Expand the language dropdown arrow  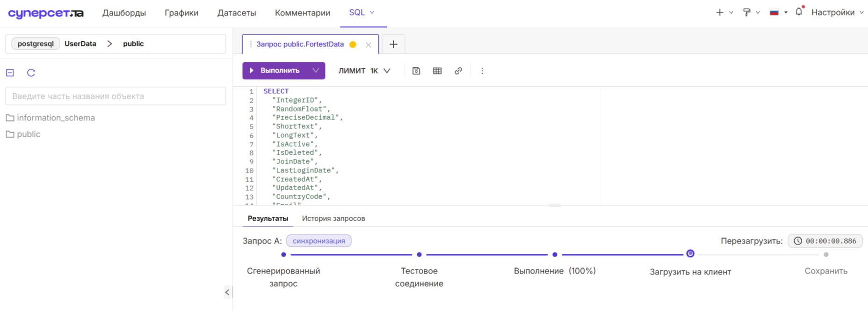[x=786, y=13]
